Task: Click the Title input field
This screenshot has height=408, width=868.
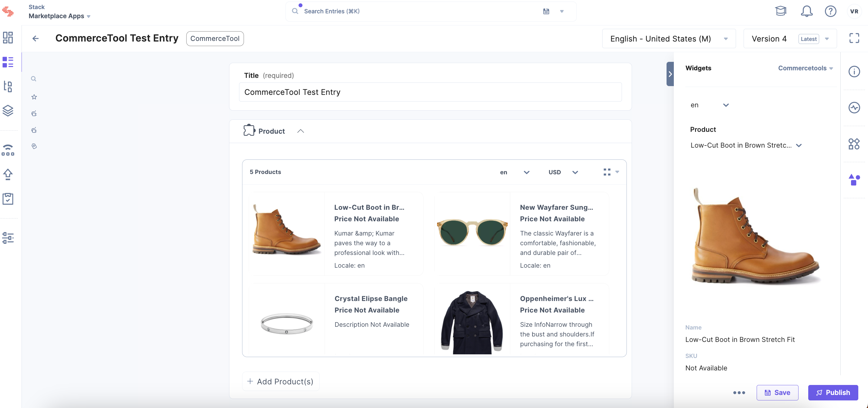Action: click(430, 92)
